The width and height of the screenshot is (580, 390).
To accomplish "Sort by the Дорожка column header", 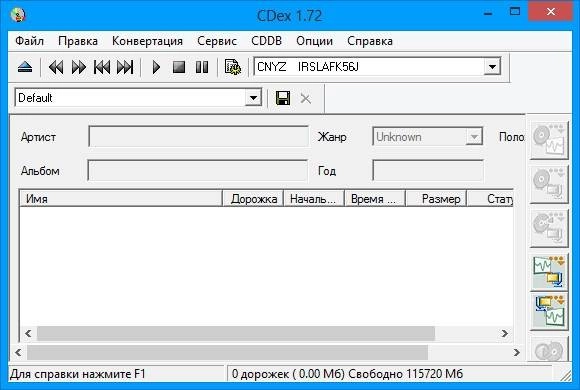I will coord(253,199).
